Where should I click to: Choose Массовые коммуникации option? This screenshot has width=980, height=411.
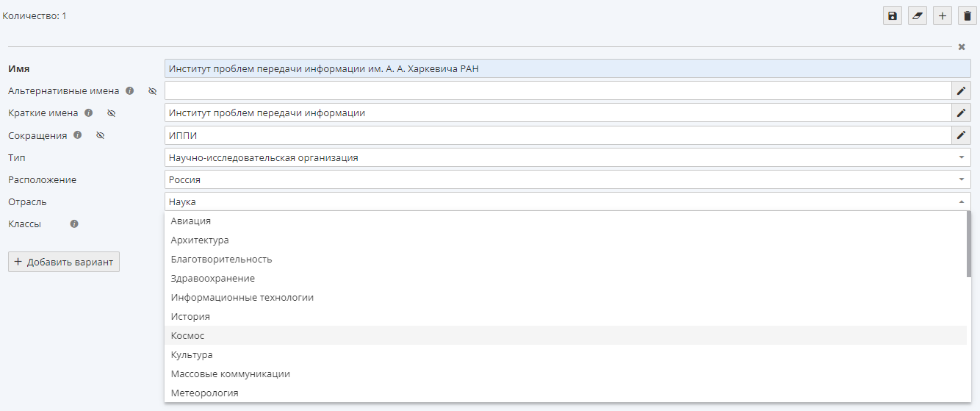pos(566,374)
